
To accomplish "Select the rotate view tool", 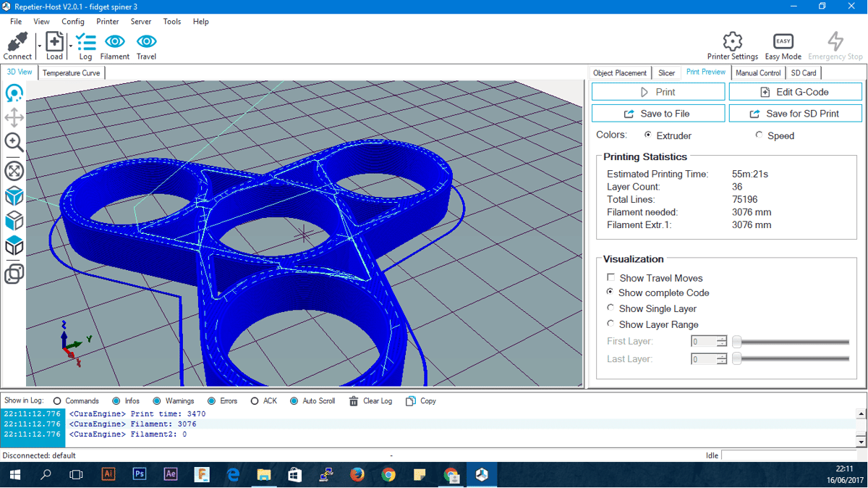I will (x=14, y=93).
